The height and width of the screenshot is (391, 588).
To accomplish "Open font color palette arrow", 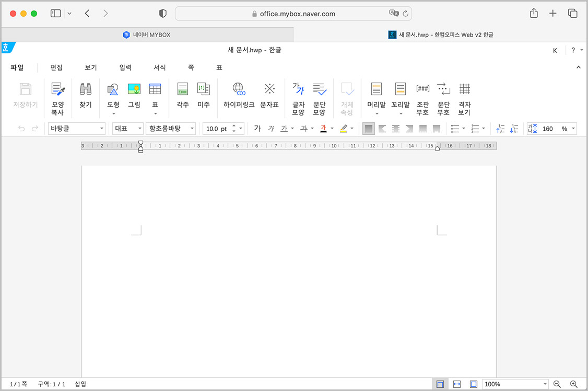I will tap(332, 129).
